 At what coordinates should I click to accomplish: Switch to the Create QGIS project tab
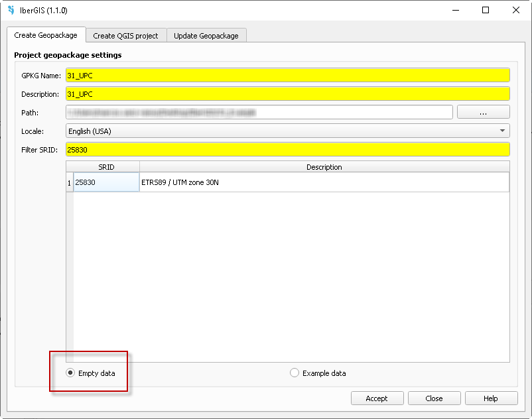coord(125,36)
